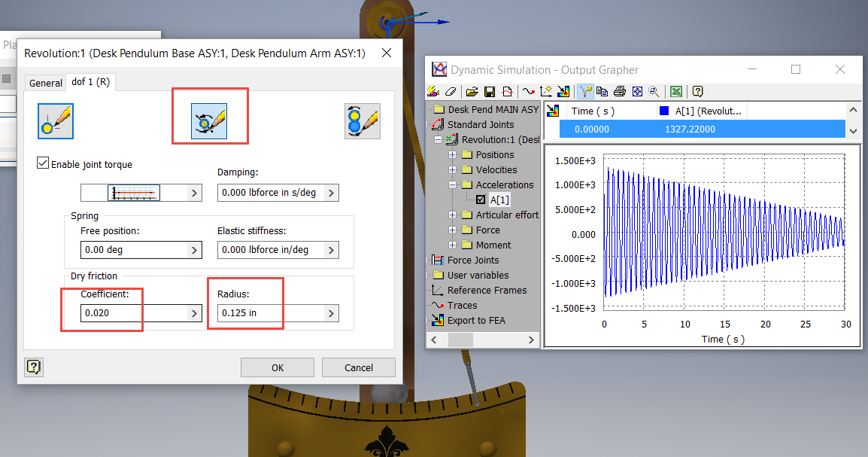The image size is (868, 457).
Task: Select Export to FEA tree item
Action: tap(476, 320)
